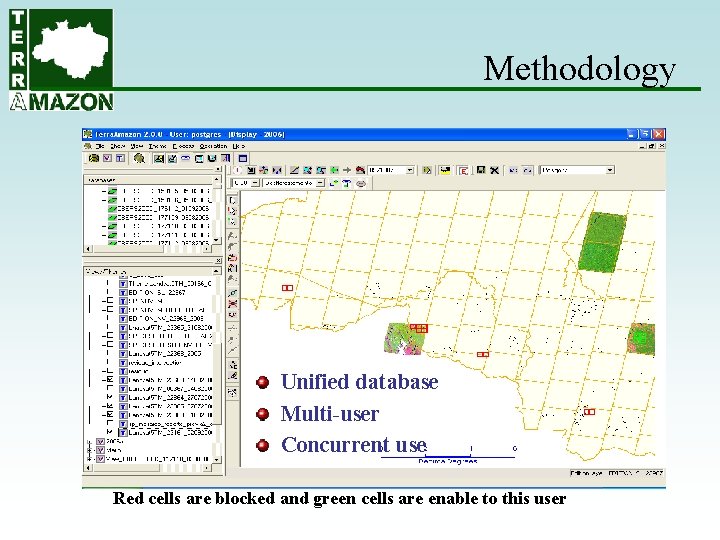Toggle checkbox beside bottom LandsatTM theme row
Viewport: 720px width, 540px height.
(109, 432)
